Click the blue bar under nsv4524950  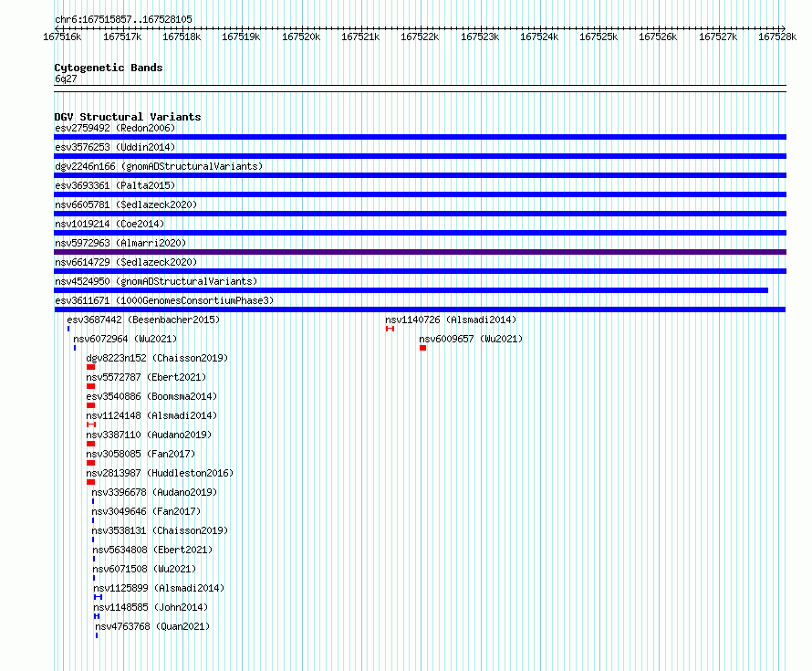pos(411,290)
